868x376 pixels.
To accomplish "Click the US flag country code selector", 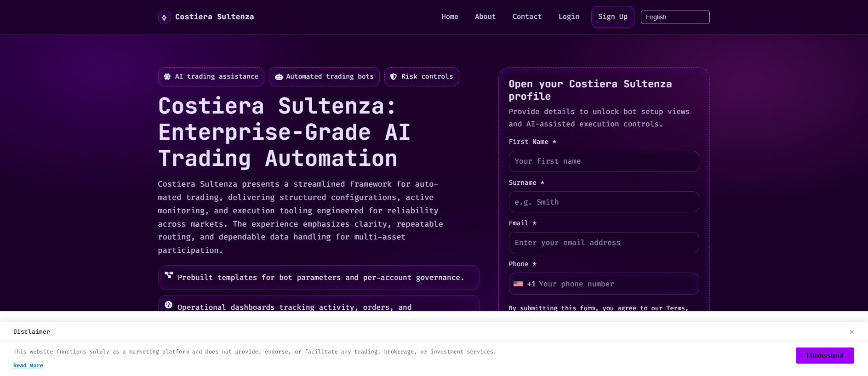I will (518, 284).
